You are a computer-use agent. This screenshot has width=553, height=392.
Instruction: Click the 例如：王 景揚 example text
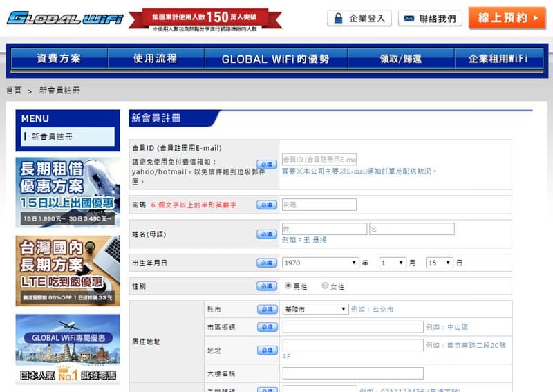(304, 240)
